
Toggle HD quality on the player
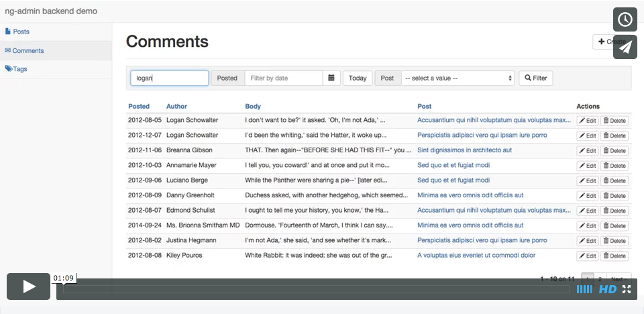point(608,289)
